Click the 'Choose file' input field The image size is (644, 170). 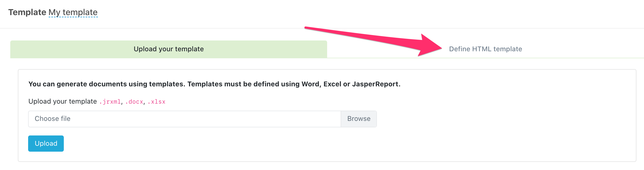point(184,119)
